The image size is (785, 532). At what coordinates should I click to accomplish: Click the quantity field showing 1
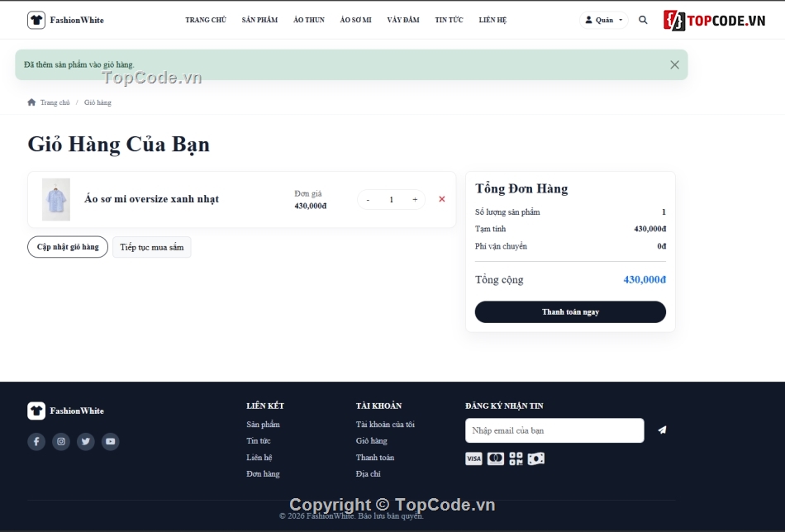tap(392, 200)
